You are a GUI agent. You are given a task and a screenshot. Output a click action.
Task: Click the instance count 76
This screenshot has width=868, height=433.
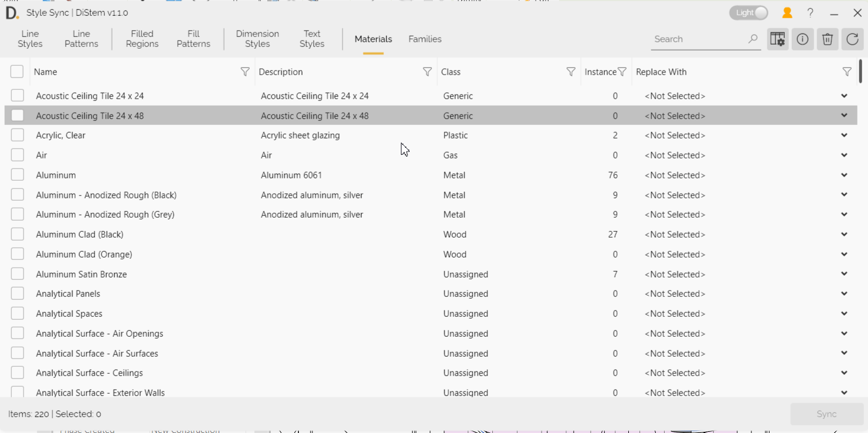pyautogui.click(x=612, y=175)
